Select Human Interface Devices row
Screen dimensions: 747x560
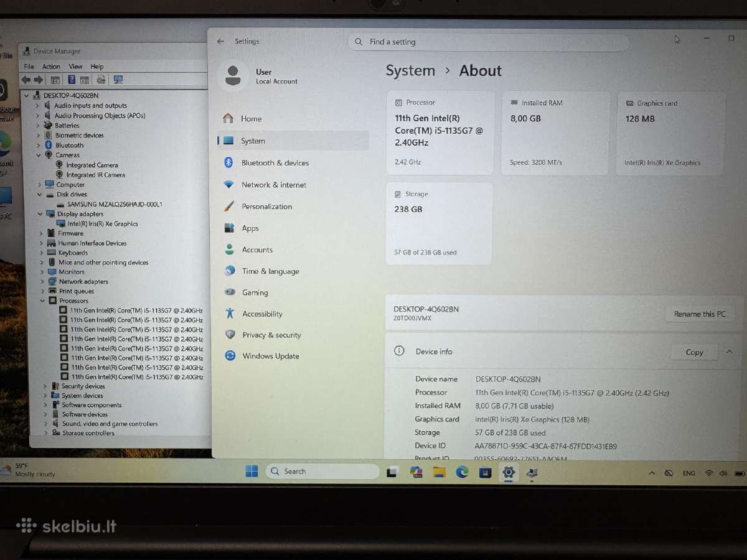pyautogui.click(x=92, y=243)
